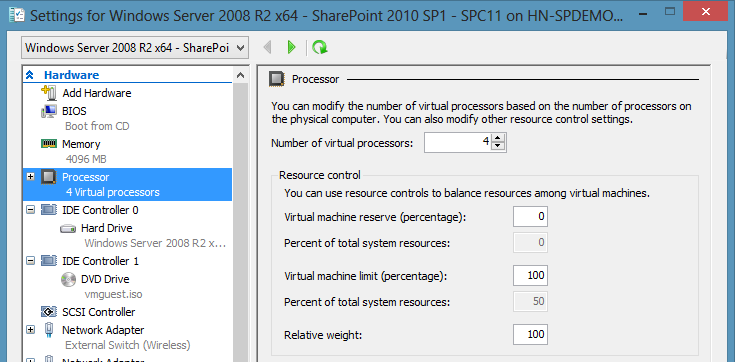Click the DVD Drive disc icon
This screenshot has height=362, width=735.
pos(68,279)
